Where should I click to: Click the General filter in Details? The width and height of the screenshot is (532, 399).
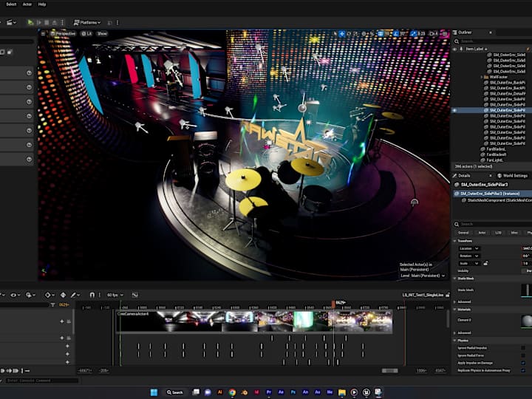click(x=463, y=233)
